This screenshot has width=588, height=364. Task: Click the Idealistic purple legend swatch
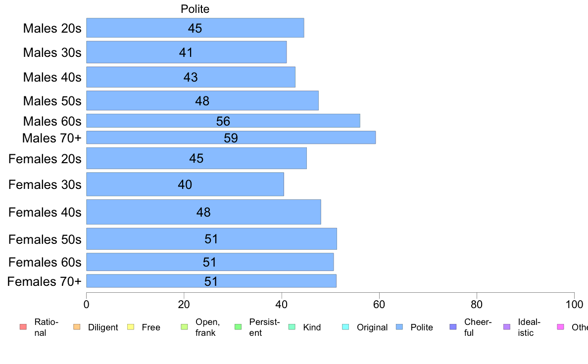click(507, 327)
